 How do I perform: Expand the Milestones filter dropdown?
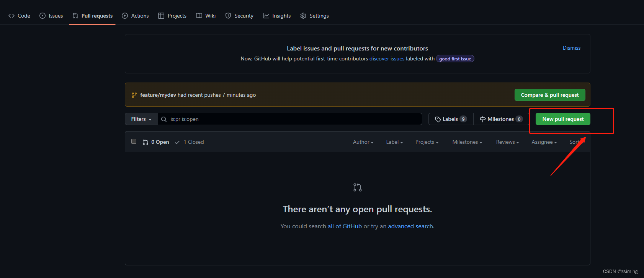tap(467, 142)
